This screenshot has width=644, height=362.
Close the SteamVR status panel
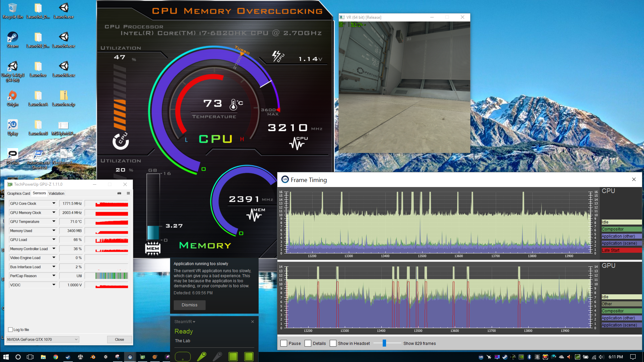pyautogui.click(x=253, y=321)
